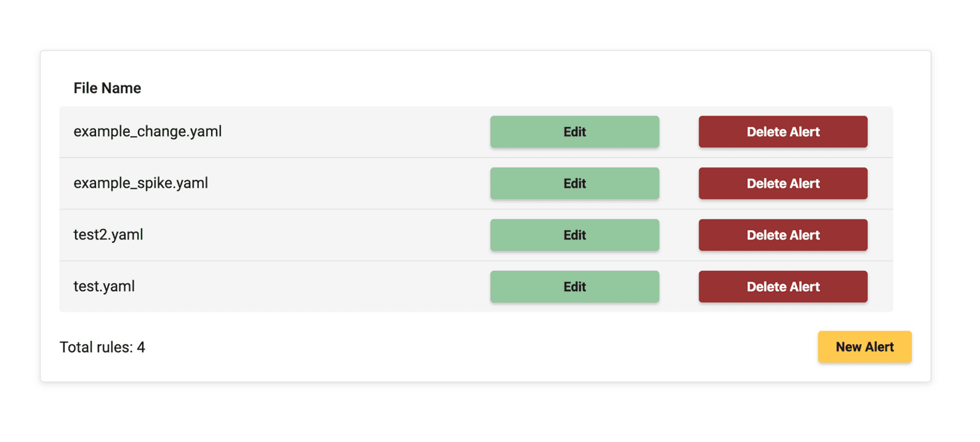Create a new alert
Screen dimensions: 980x442
864,347
